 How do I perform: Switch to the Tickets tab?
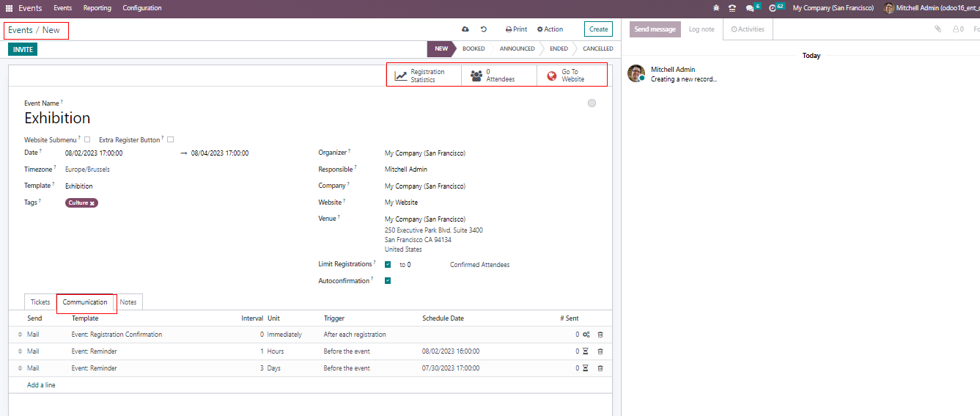pos(40,302)
